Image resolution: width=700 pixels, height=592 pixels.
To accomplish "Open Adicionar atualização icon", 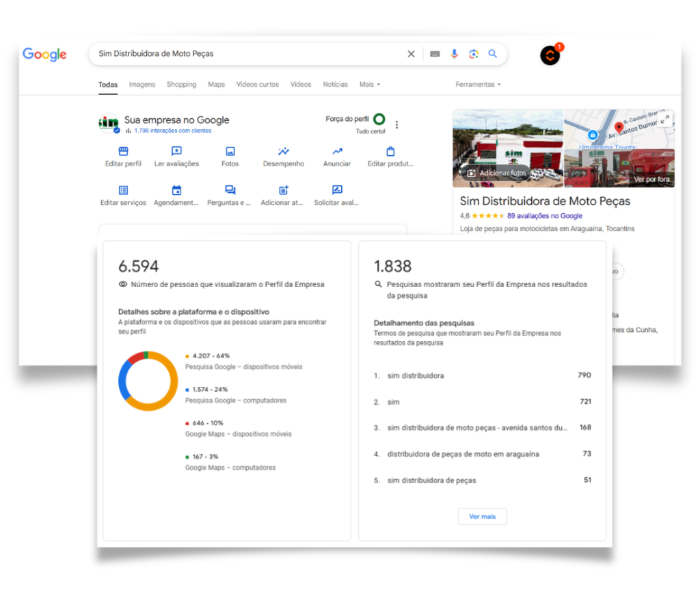I will (x=284, y=190).
